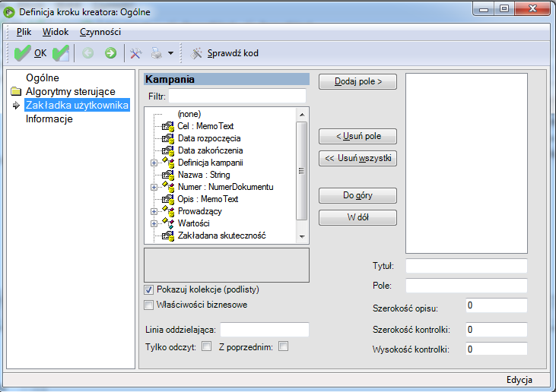
Task: Toggle Pokazuj kolekcje (podlisty) checkbox
Action: pyautogui.click(x=148, y=289)
